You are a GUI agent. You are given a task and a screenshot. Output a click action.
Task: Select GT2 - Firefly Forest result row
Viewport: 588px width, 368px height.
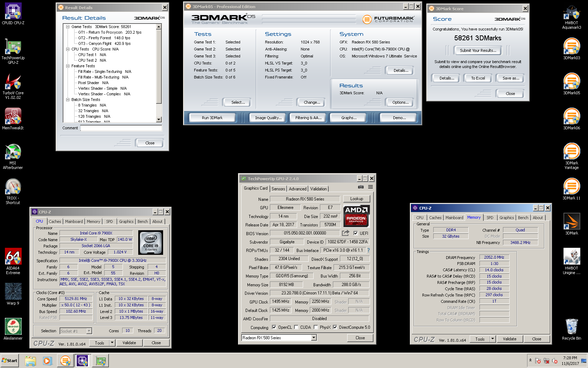pyautogui.click(x=104, y=38)
